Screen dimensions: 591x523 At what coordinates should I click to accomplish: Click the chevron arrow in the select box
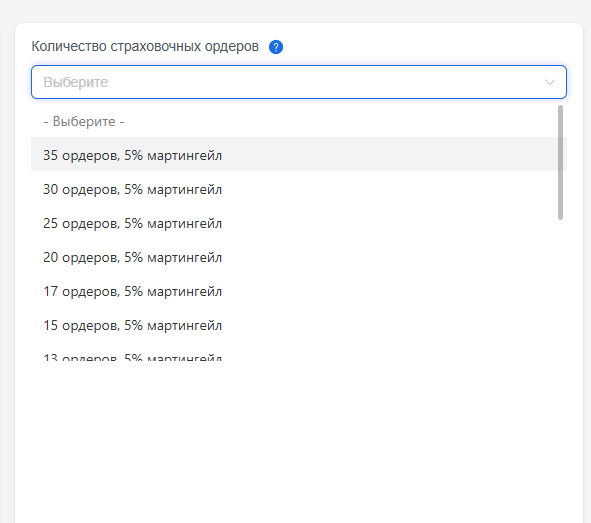550,82
